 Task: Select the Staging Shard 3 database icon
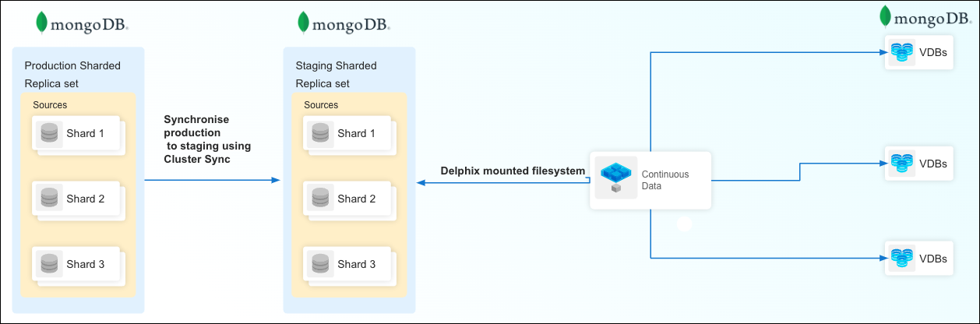point(320,265)
